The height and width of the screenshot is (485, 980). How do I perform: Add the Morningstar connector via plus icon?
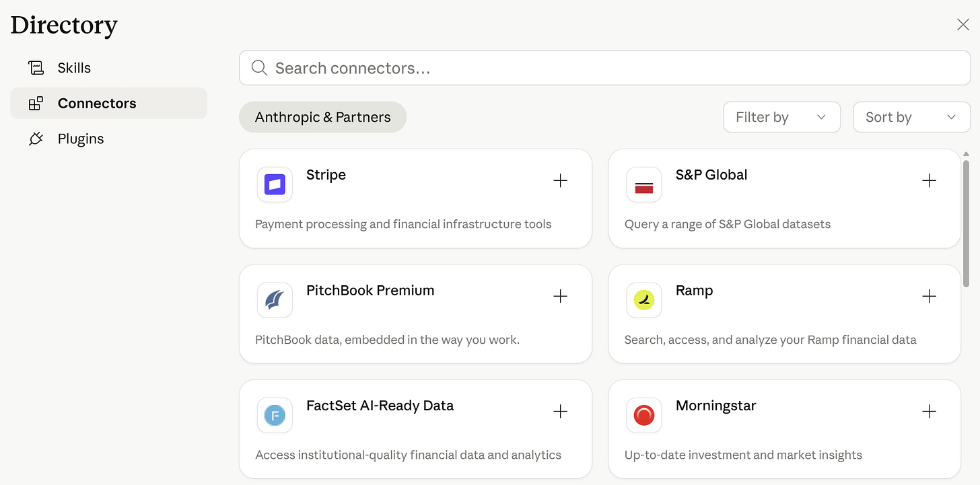(930, 412)
